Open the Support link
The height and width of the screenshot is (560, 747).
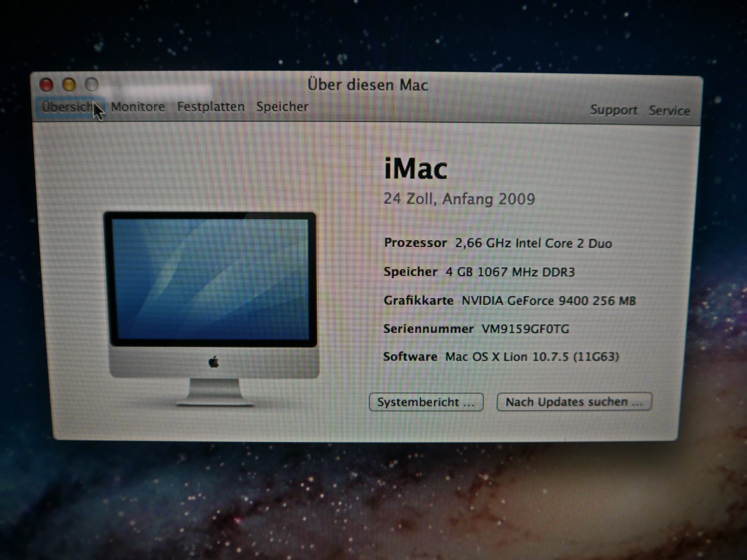point(614,110)
